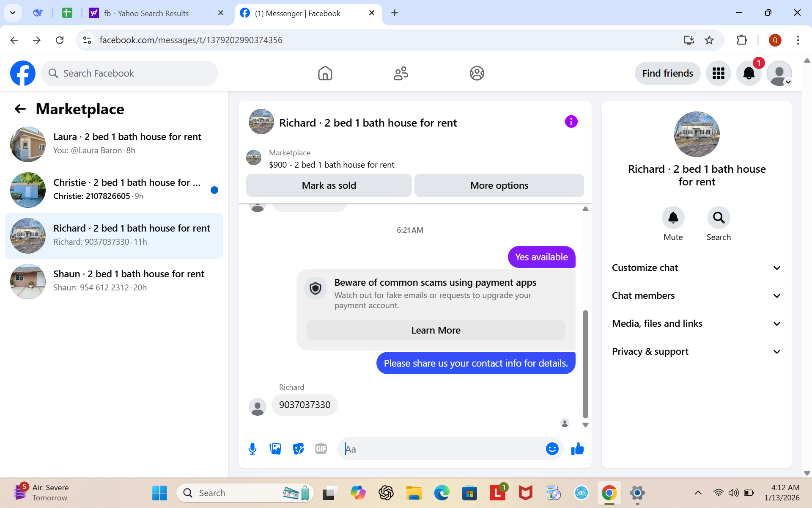Viewport: 812px width, 508px height.
Task: Focus the Aa message input field
Action: point(442,449)
